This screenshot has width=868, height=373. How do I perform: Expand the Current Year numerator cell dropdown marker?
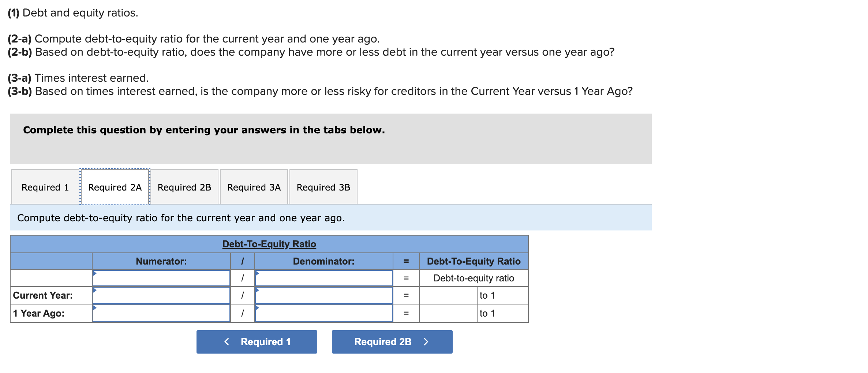coord(95,291)
